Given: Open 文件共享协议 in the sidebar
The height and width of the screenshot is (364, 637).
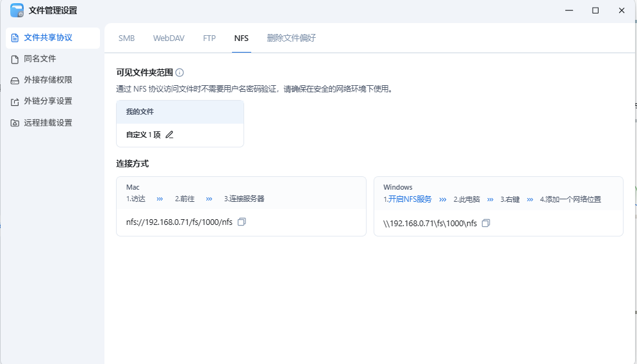Looking at the screenshot, I should point(53,38).
